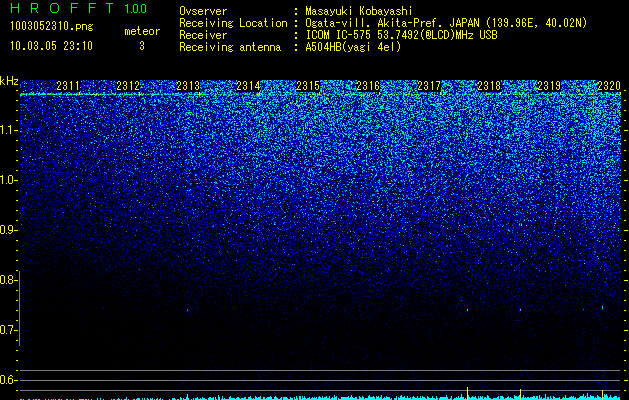
Task: Click the meteor count value 3
Action: [142, 46]
